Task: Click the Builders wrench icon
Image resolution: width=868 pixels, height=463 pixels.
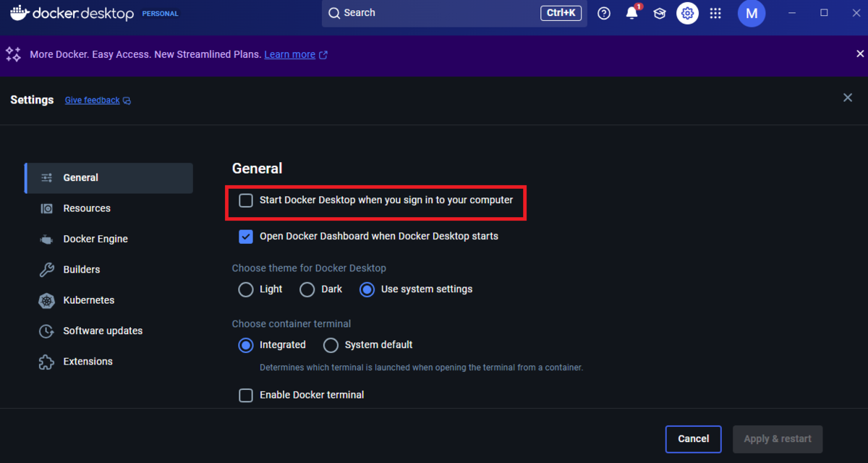Action: pos(46,269)
